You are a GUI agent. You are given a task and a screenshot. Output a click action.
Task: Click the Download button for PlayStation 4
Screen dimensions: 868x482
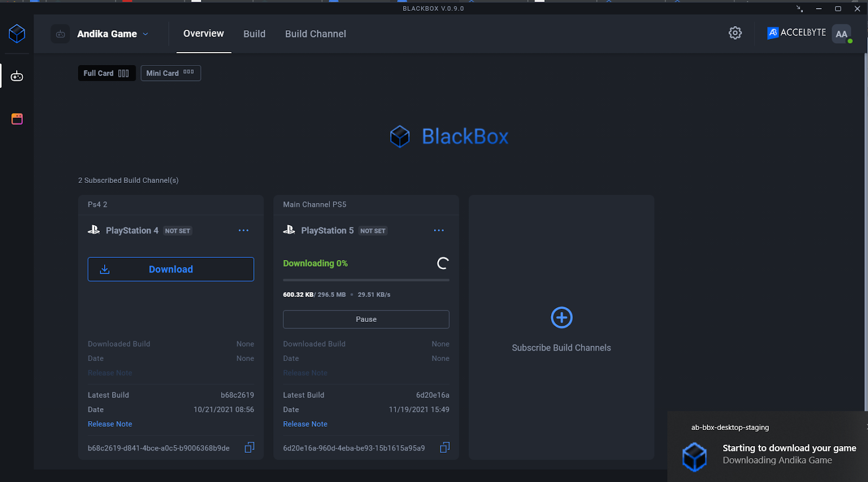pos(171,269)
